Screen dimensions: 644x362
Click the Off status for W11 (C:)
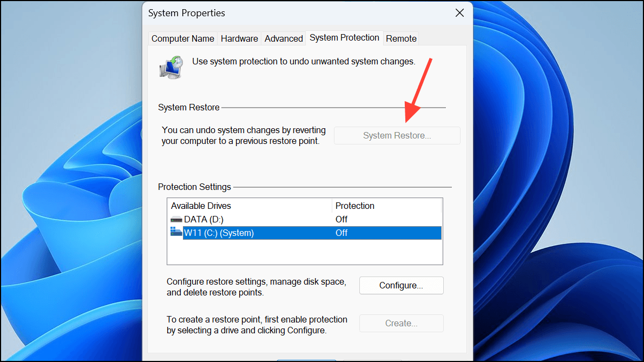(341, 233)
